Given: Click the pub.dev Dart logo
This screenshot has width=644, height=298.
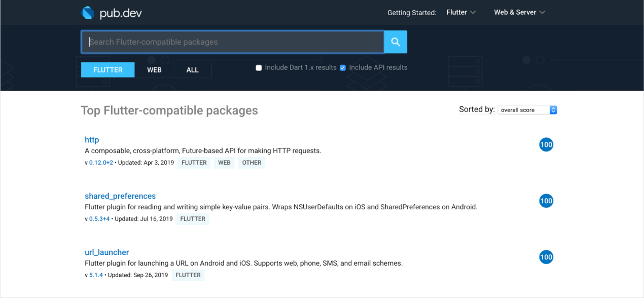Looking at the screenshot, I should [x=88, y=13].
